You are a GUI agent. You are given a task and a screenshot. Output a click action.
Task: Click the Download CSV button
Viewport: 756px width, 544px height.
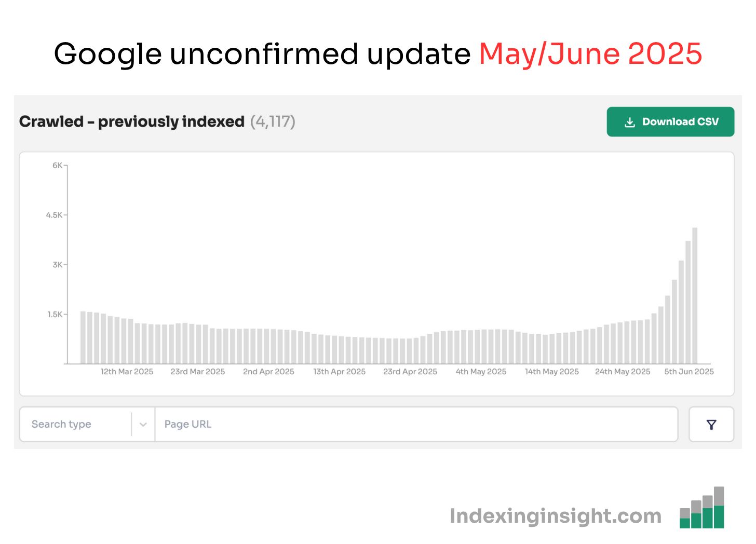coord(670,122)
